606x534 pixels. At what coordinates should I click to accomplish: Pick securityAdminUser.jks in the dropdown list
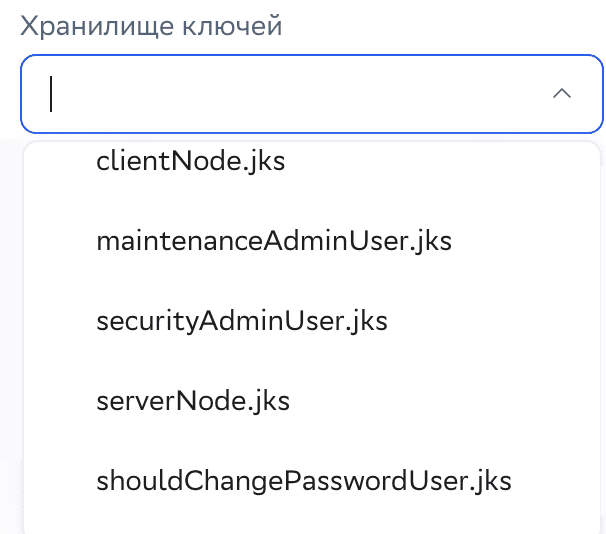(242, 321)
